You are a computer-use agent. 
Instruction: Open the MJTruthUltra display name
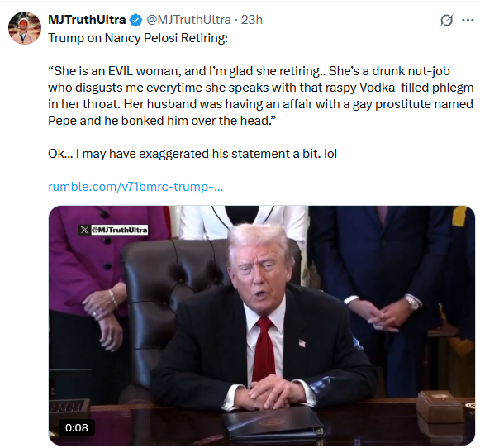point(87,20)
